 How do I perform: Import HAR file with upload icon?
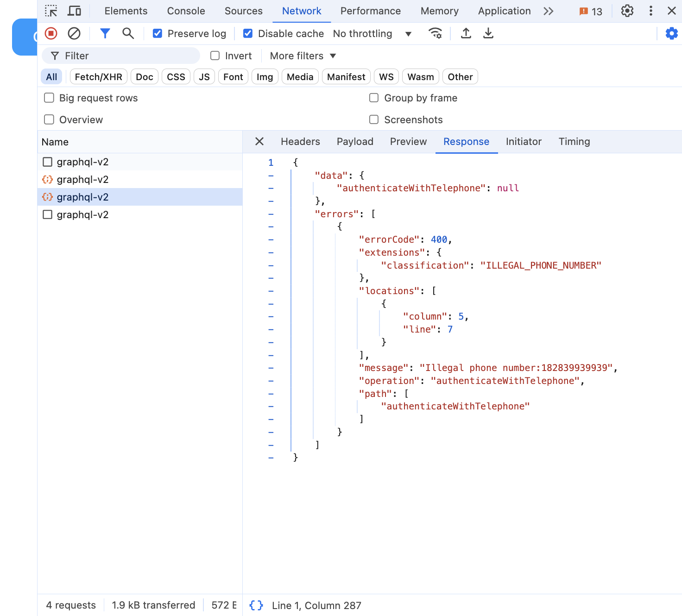(466, 33)
